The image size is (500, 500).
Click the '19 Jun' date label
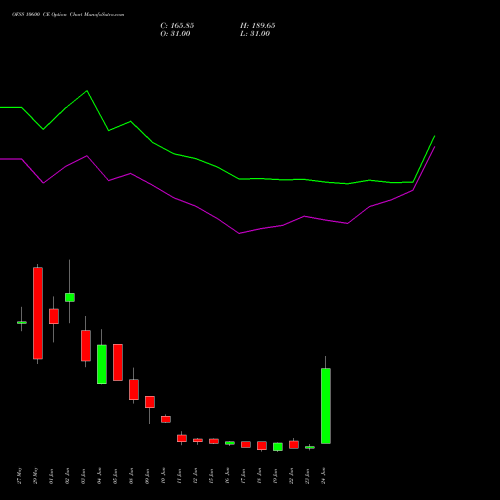coord(275,476)
